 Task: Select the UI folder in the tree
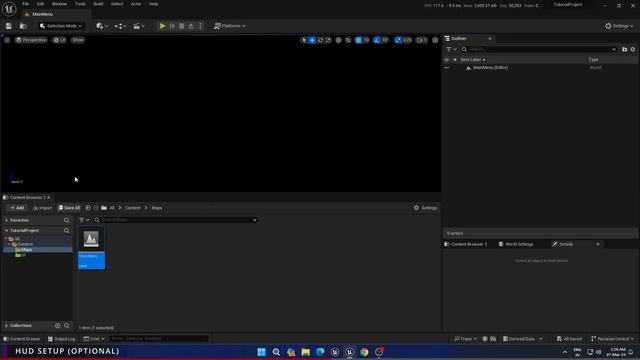coord(22,255)
